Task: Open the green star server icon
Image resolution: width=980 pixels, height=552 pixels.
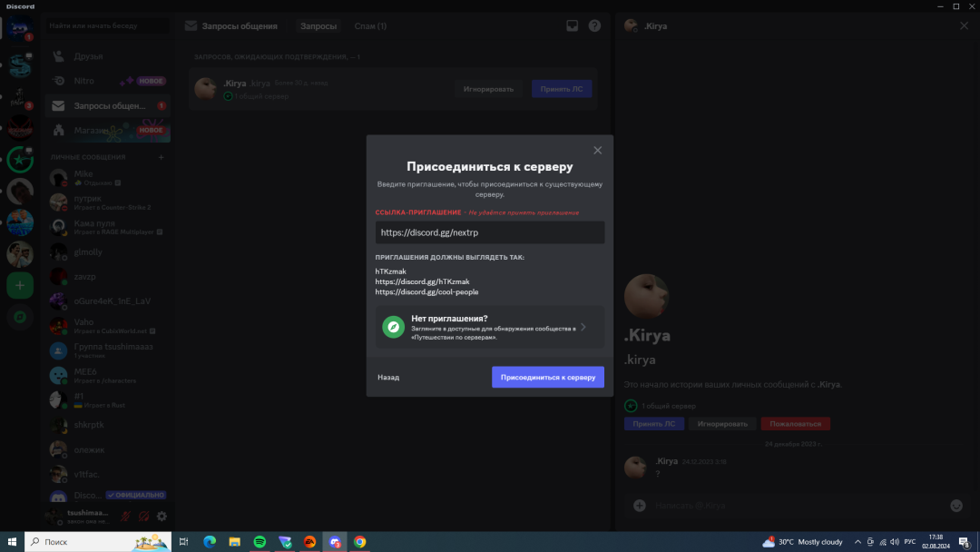Action: [20, 160]
